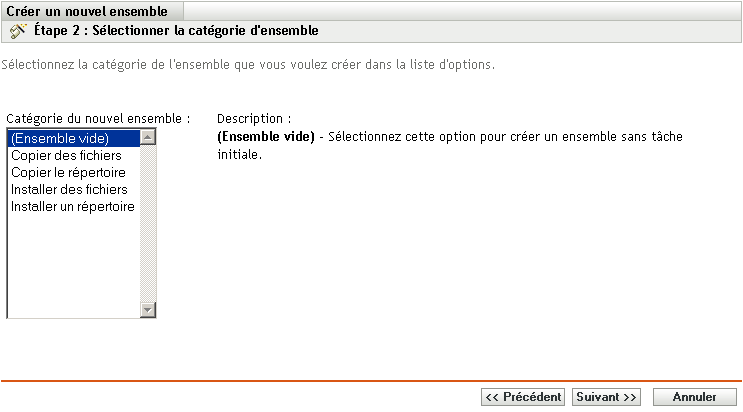The width and height of the screenshot is (743, 412).
Task: Click the description text about "sans tâche initiale"
Action: pos(500,136)
